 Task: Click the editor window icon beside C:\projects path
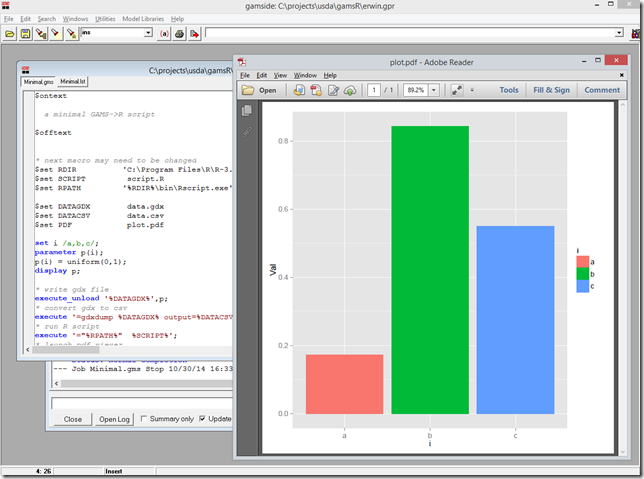click(25, 69)
